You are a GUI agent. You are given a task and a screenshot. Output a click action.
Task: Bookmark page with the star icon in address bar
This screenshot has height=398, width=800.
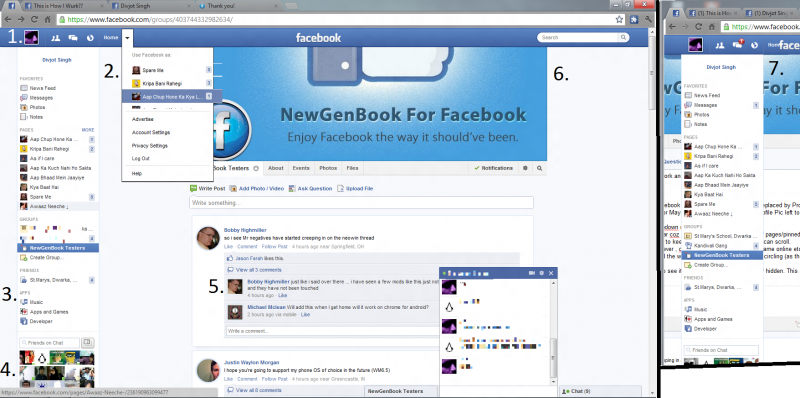click(x=619, y=19)
